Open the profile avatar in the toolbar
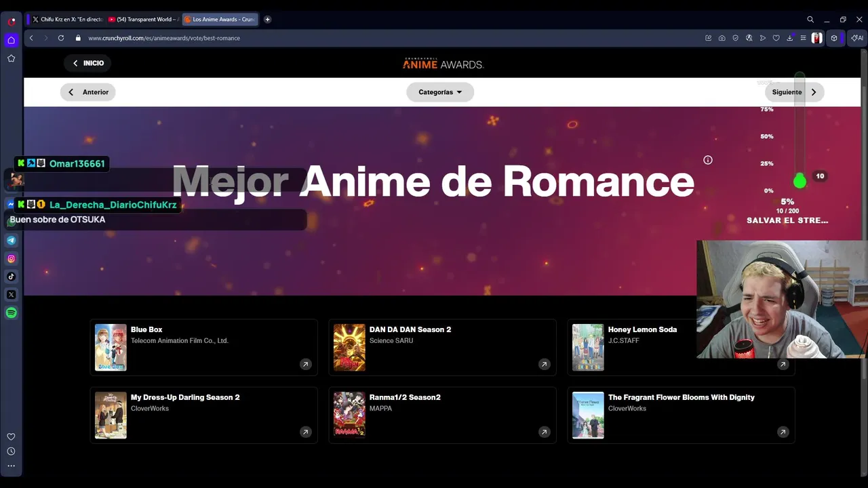This screenshot has height=488, width=868. point(817,38)
